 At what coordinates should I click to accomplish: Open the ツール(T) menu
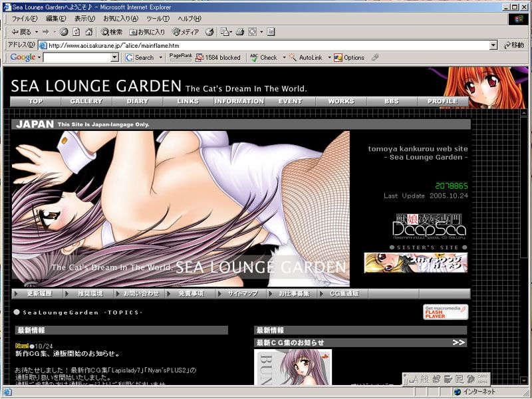[x=158, y=19]
